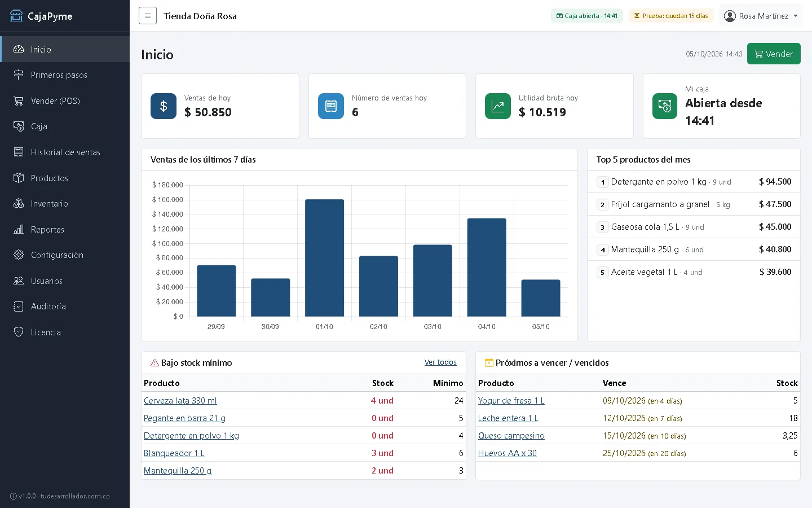Open the Yogur de fresa 1 L link

(511, 401)
